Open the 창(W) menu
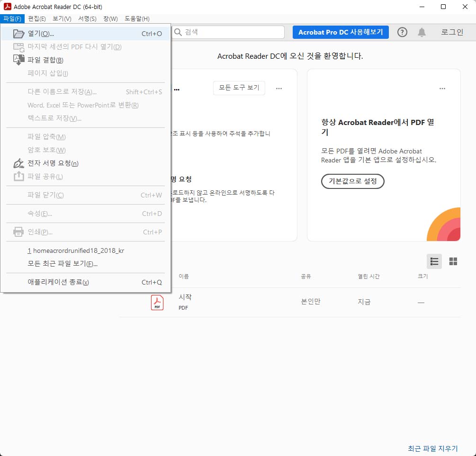 click(110, 19)
